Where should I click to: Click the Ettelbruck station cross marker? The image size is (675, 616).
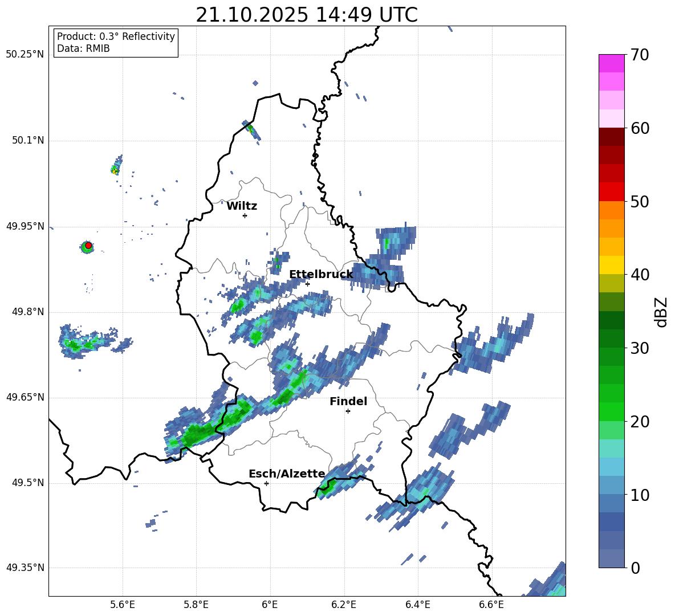[307, 284]
